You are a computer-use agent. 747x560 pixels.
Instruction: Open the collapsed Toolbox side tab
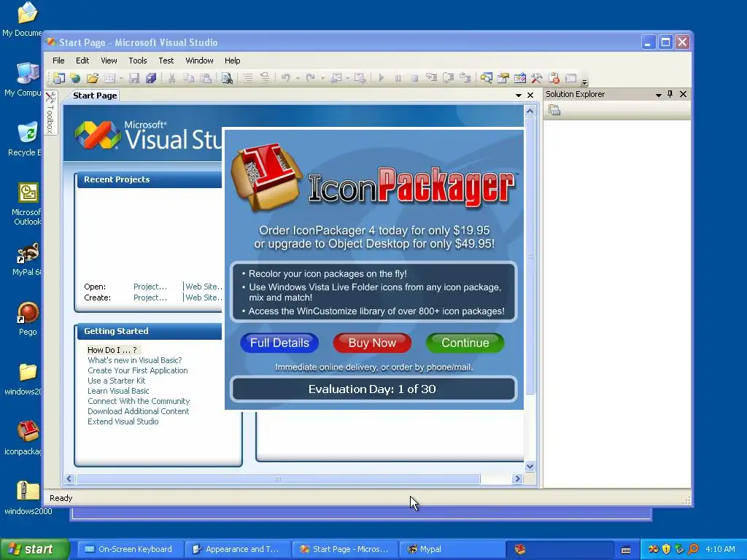coord(50,113)
